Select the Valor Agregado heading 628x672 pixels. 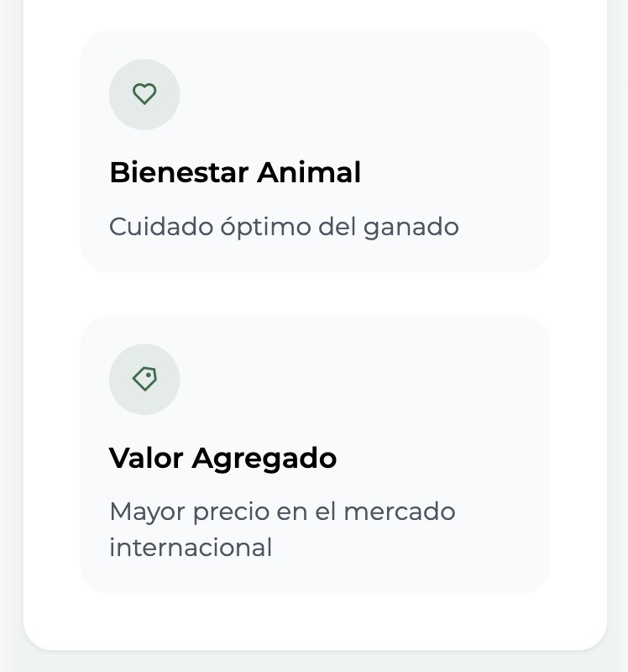(222, 459)
